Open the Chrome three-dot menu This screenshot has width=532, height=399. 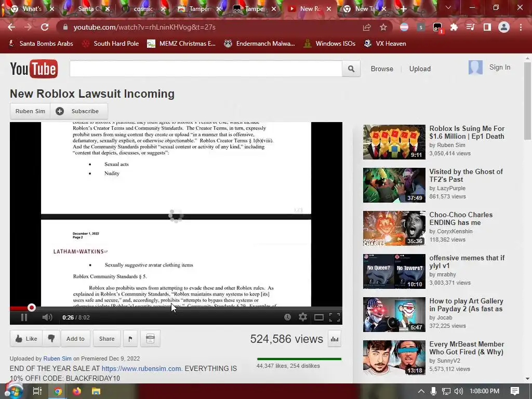[x=521, y=27]
